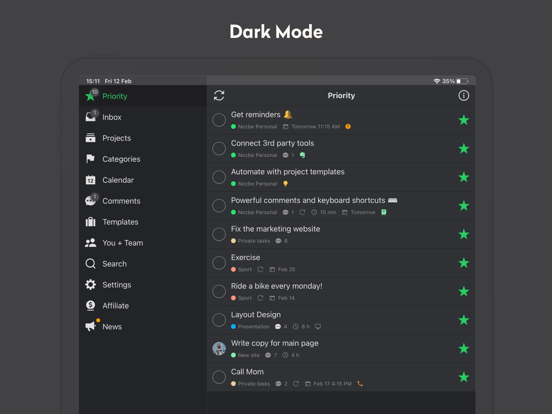The image size is (552, 414).
Task: Toggle star on 'Call Mom'
Action: [x=464, y=377]
